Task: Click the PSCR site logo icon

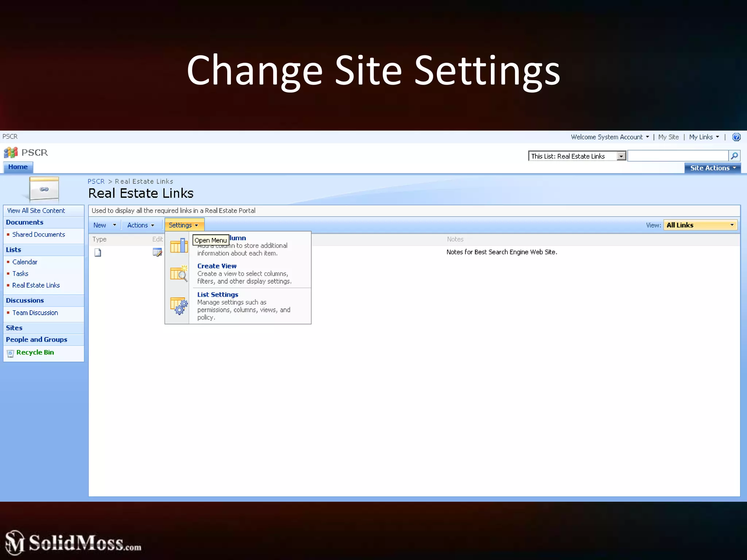Action: click(x=11, y=152)
